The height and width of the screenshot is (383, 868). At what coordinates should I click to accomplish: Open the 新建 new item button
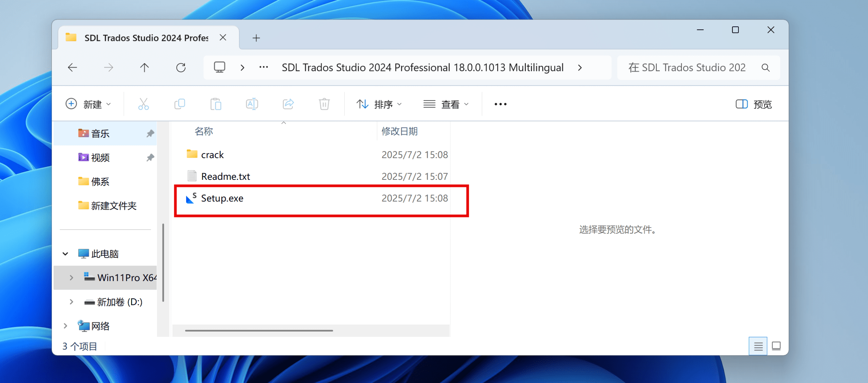tap(88, 104)
